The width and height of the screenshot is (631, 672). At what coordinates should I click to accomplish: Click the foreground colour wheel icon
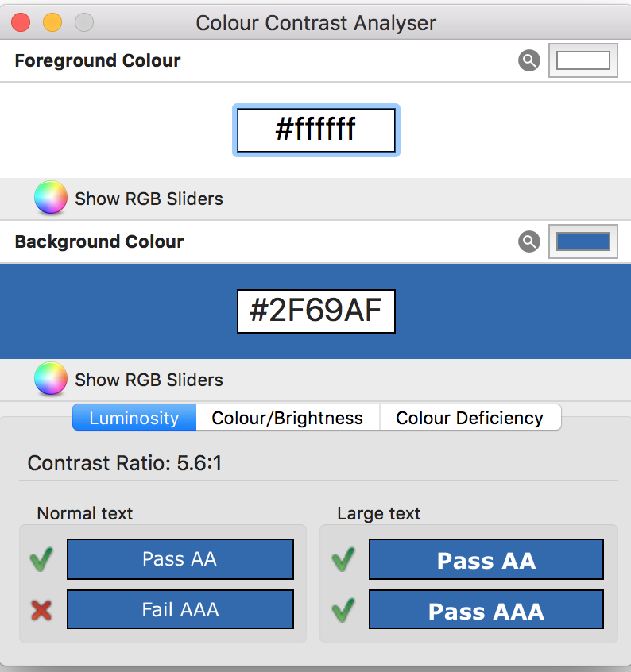click(51, 198)
